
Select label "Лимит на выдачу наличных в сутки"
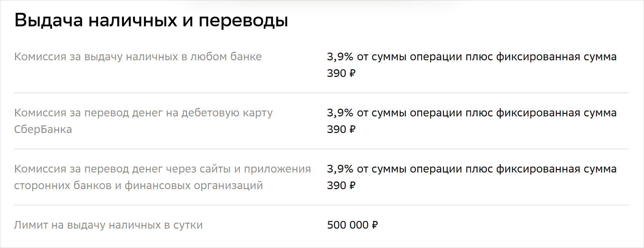point(108,225)
